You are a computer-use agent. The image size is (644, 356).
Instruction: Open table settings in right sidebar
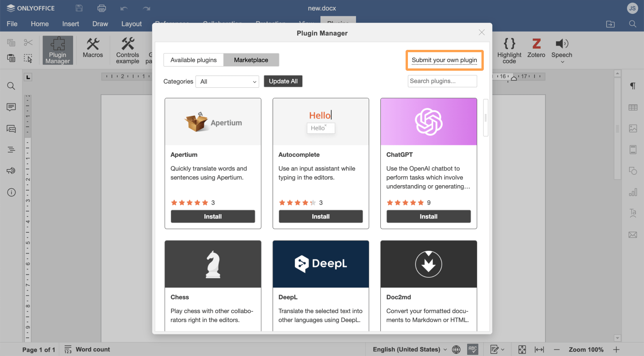(x=633, y=107)
